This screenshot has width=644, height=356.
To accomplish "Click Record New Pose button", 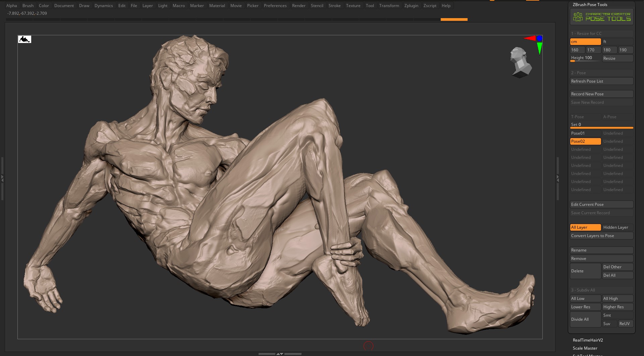I will pos(602,94).
